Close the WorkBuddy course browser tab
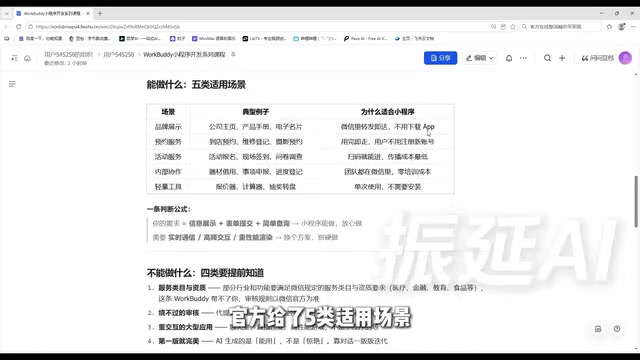Viewport: 640px width, 360px height. point(88,13)
